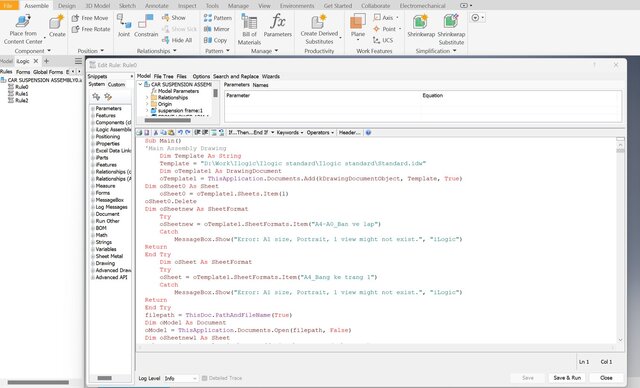Click the Save & Run button

click(567, 378)
